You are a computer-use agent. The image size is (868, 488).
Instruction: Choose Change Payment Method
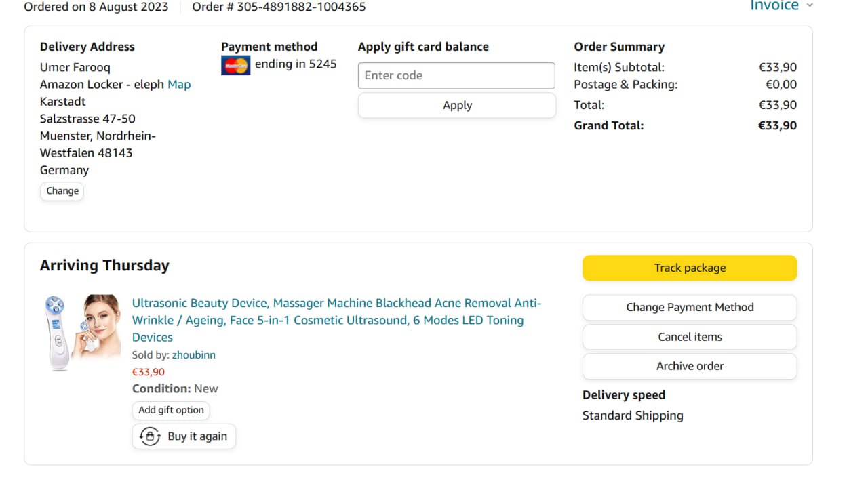point(690,307)
